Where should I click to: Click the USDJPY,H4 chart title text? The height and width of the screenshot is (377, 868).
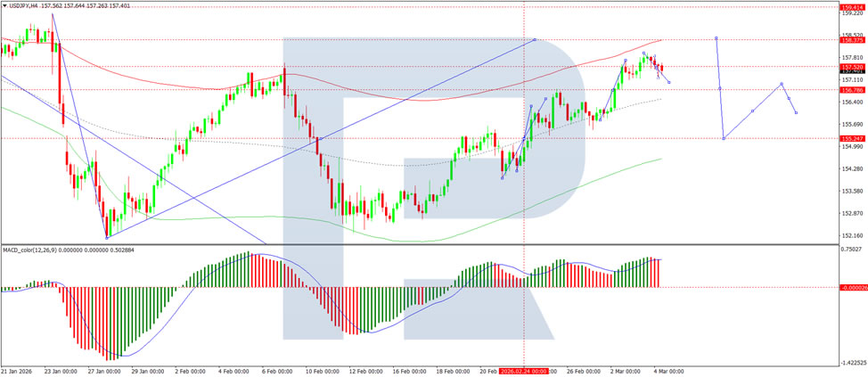[x=22, y=5]
